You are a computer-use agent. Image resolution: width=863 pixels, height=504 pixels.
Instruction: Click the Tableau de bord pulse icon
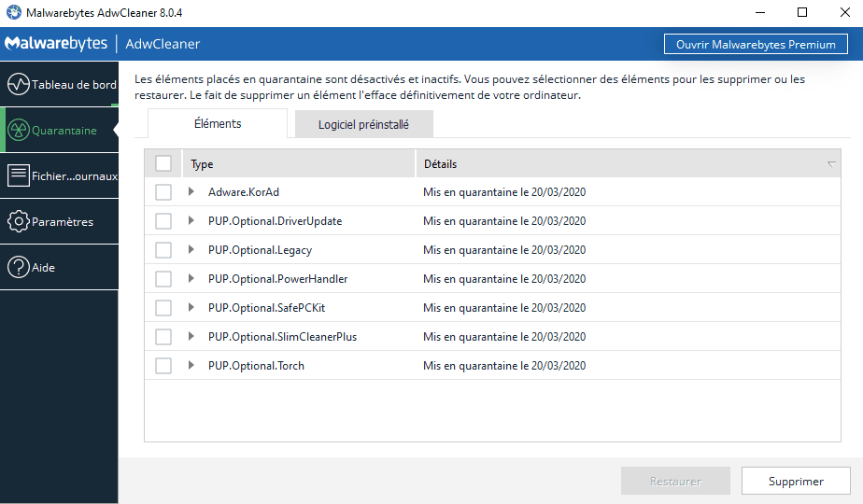pos(18,84)
